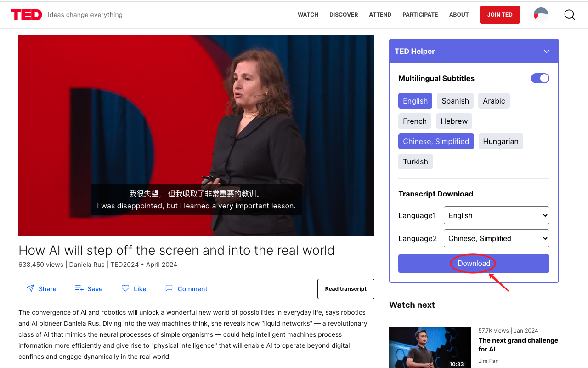Click the 'Multilingual Subtitles' label
The height and width of the screenshot is (368, 588).
(x=436, y=78)
